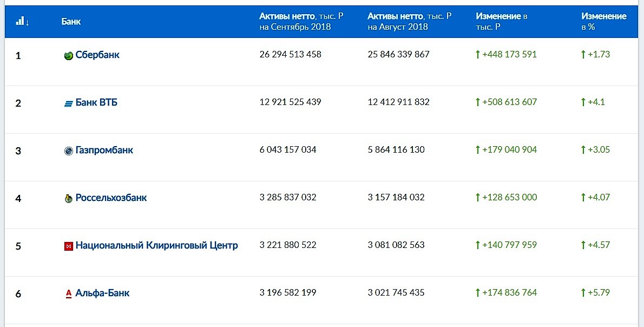Viewport: 644px width, 327px height.
Task: Click the rank sort icon in header
Action: [22, 22]
